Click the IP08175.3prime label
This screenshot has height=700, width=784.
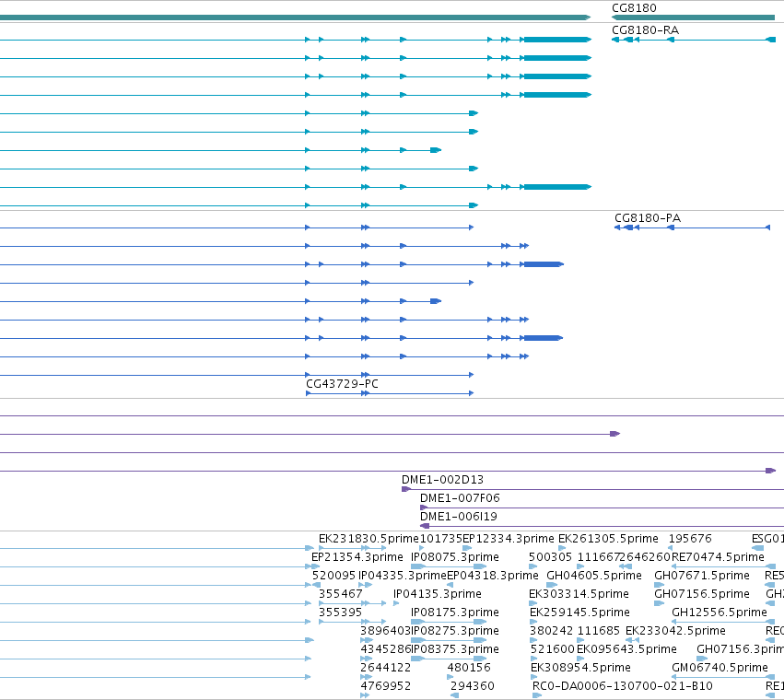[454, 613]
